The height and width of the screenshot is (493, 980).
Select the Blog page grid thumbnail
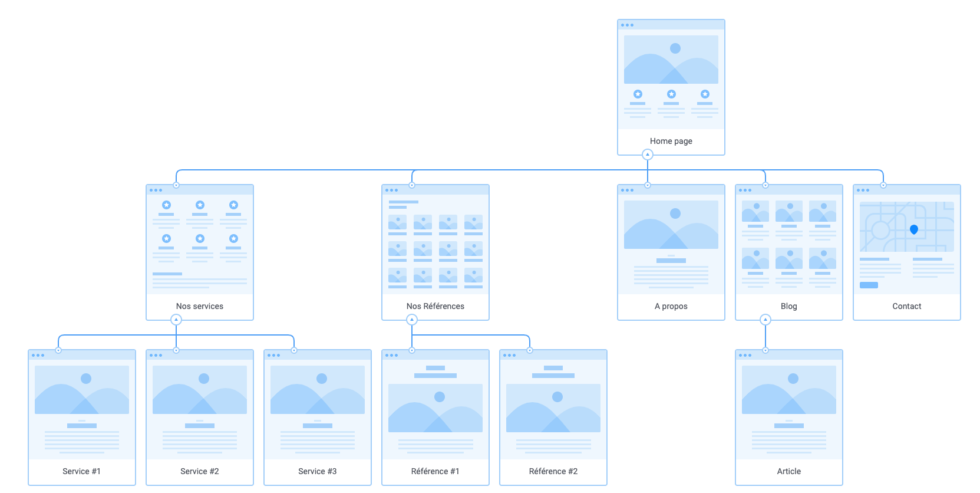(x=788, y=211)
